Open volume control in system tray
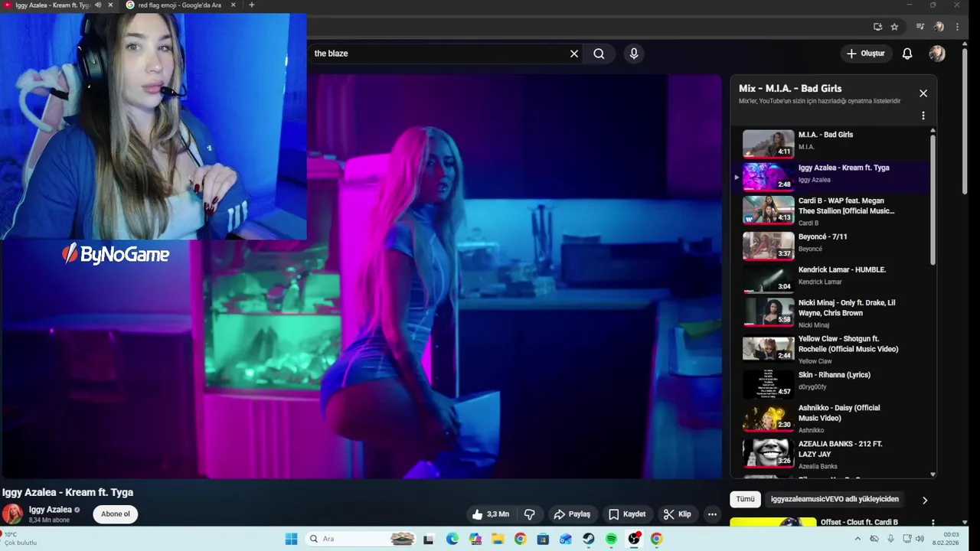This screenshot has width=980, height=551. 920,539
